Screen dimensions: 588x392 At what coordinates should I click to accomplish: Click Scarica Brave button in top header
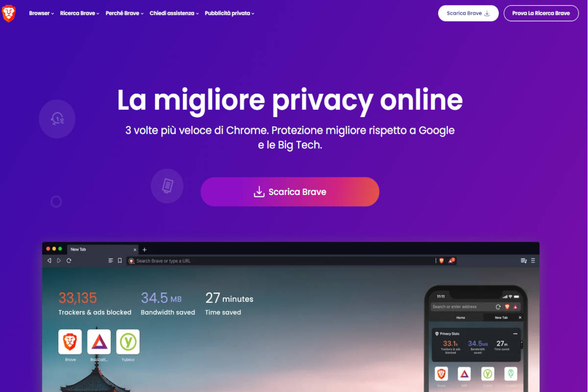468,13
